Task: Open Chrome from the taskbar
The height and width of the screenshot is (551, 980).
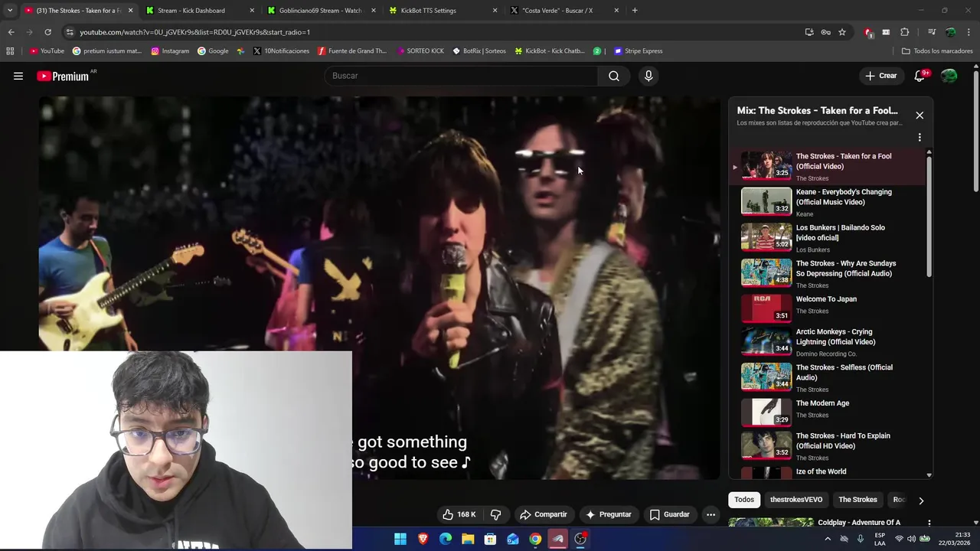Action: click(x=535, y=539)
